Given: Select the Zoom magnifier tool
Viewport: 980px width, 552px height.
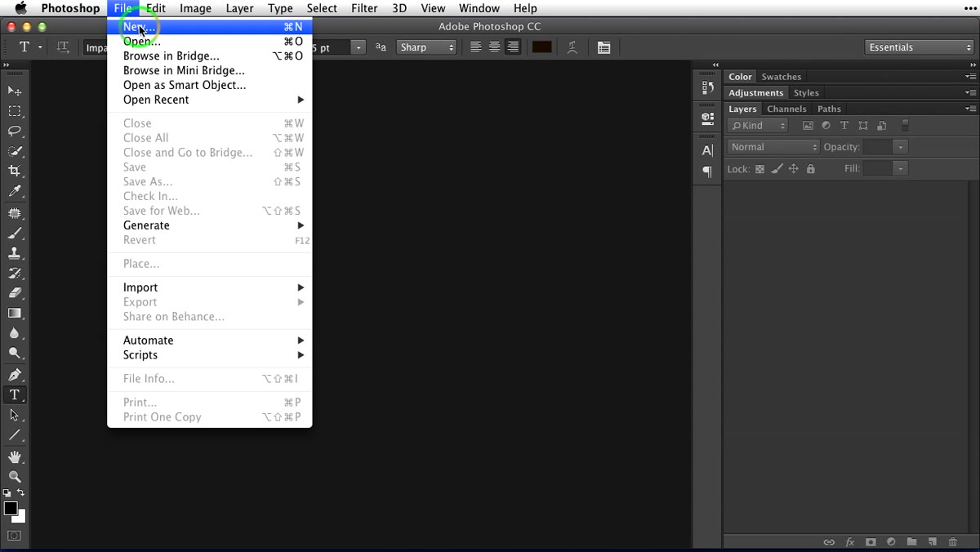Looking at the screenshot, I should (15, 477).
